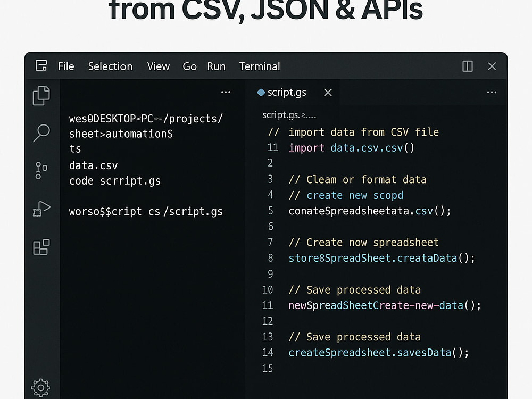The image size is (532, 399).
Task: Click comment 'Save processed data' on line 10
Action: click(354, 290)
